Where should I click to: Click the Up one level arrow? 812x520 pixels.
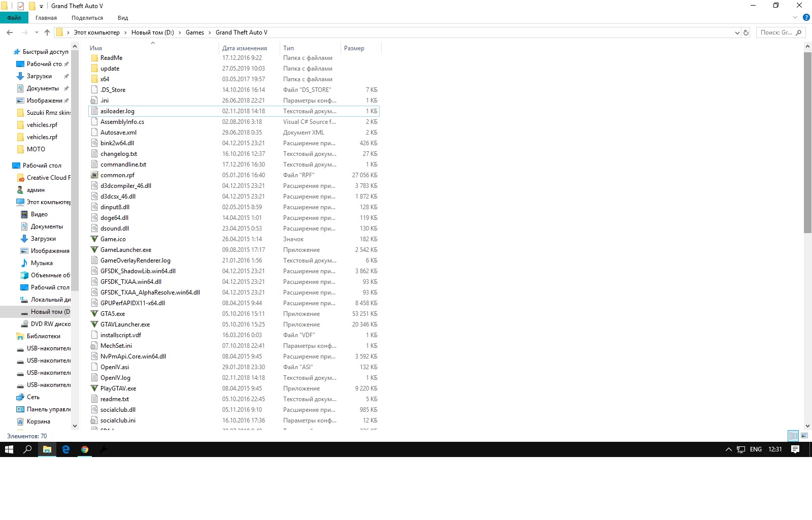[x=47, y=32]
